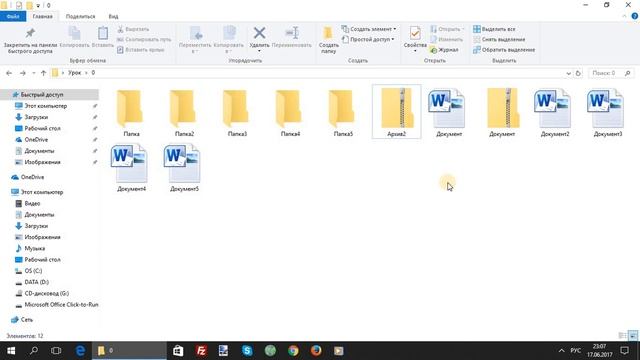Screen dimensions: 640x360
Task: Switch to large icons view in status bar
Action: pos(633,336)
